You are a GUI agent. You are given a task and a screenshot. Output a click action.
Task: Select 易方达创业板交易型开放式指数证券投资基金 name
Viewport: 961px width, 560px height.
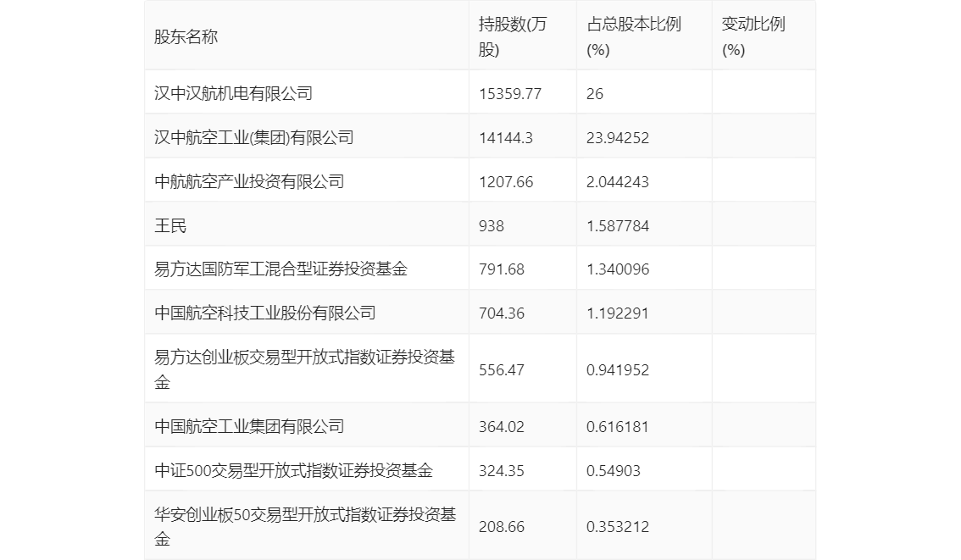[x=304, y=369]
